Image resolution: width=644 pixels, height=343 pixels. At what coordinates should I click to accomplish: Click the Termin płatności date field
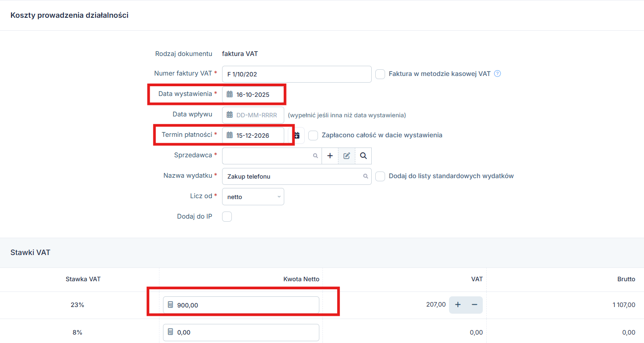(x=258, y=136)
